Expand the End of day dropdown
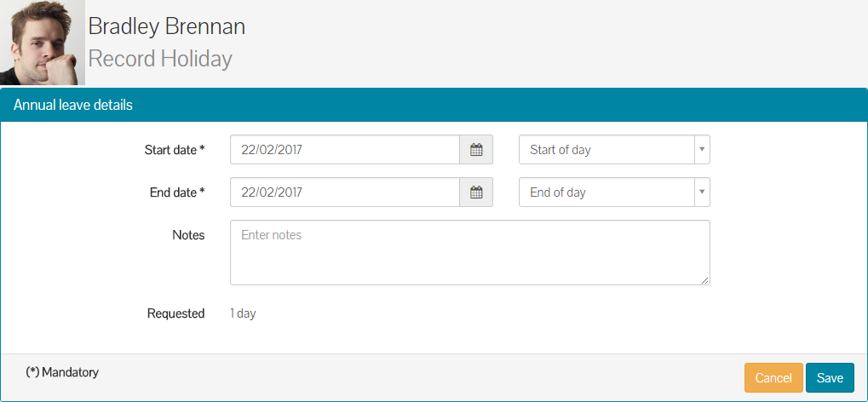The width and height of the screenshot is (868, 402). point(614,192)
